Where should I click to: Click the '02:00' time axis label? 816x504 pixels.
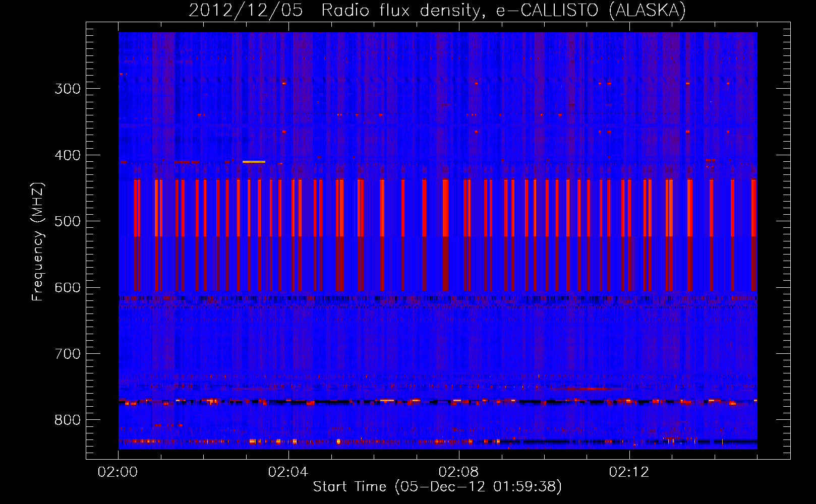click(x=118, y=472)
